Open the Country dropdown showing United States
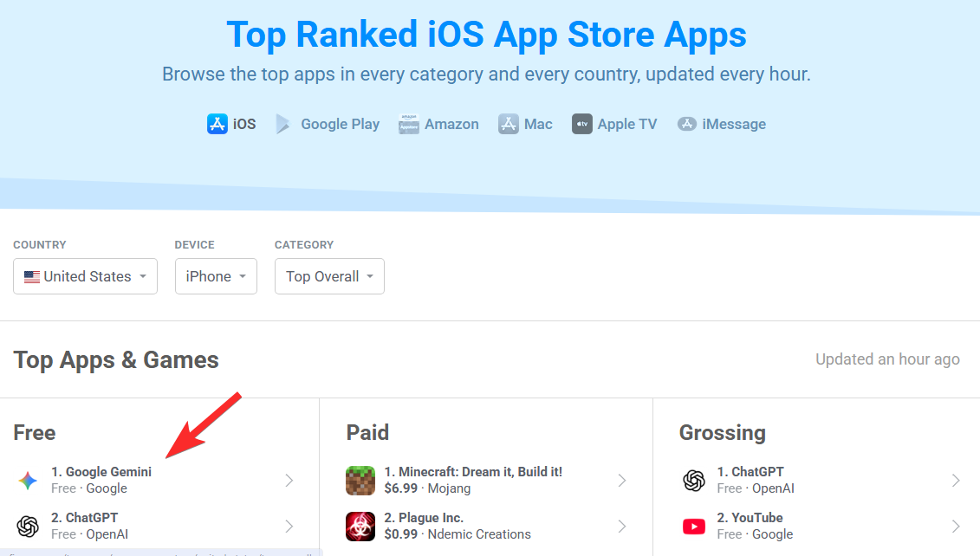This screenshot has height=556, width=980. [85, 276]
